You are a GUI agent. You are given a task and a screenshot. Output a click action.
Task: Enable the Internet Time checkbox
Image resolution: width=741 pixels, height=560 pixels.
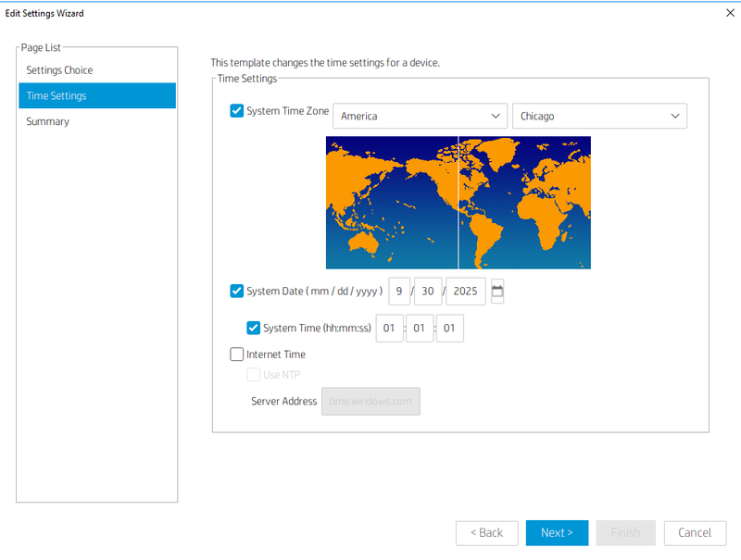(x=237, y=355)
